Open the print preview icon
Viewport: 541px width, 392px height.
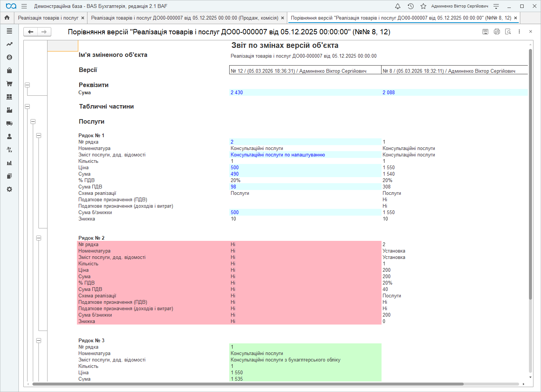tap(508, 32)
